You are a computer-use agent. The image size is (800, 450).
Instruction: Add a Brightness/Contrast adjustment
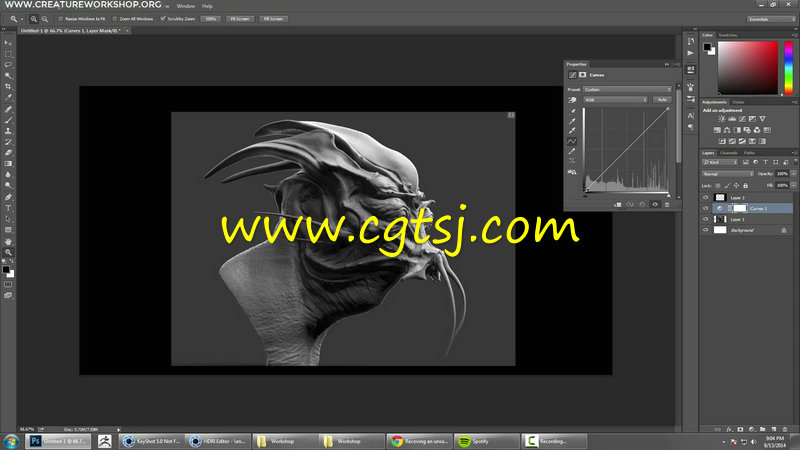(x=722, y=119)
